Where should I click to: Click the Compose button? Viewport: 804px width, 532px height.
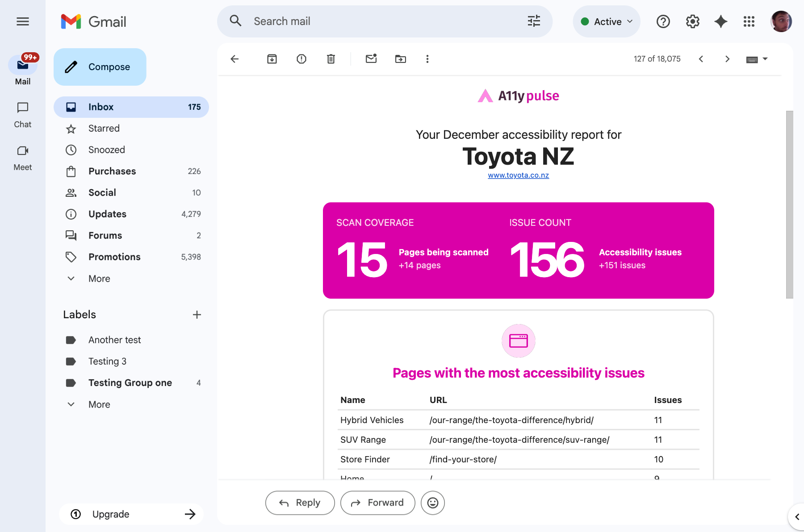click(x=100, y=67)
